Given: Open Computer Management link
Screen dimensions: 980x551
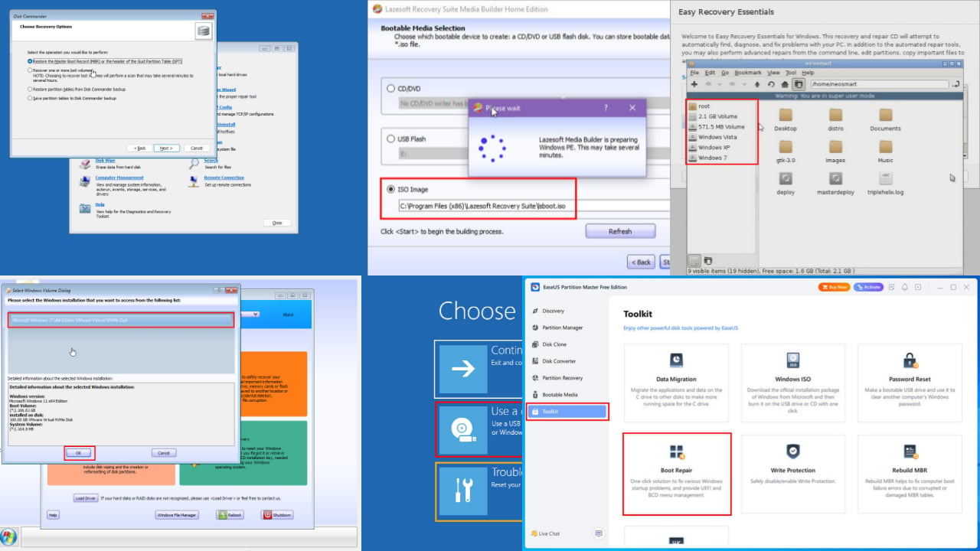Looking at the screenshot, I should click(x=119, y=178).
